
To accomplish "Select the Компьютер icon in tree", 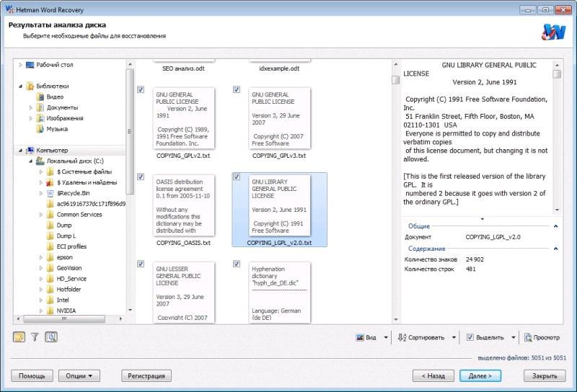I will (x=30, y=150).
